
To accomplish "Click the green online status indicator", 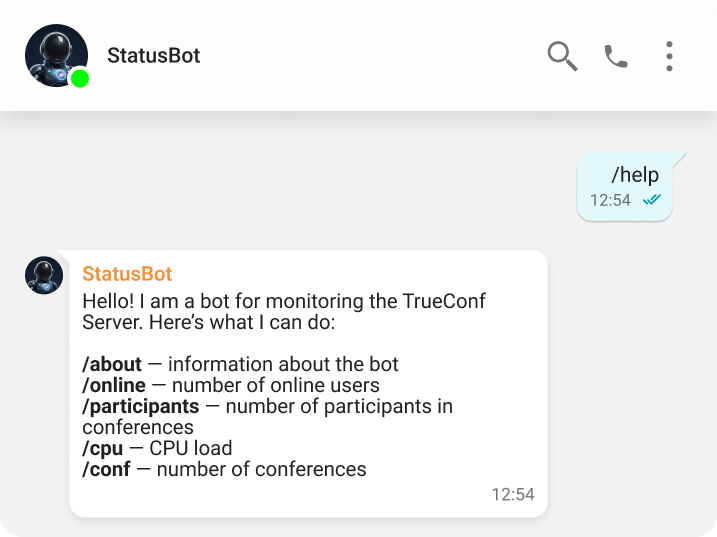I will click(80, 79).
